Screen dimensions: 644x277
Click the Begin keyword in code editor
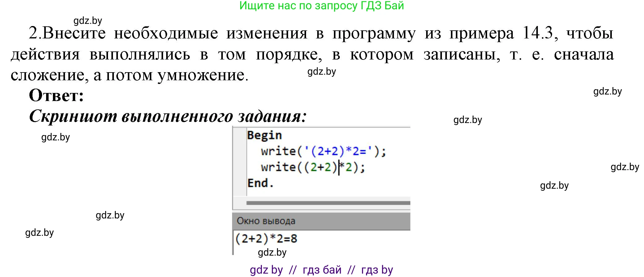point(264,135)
